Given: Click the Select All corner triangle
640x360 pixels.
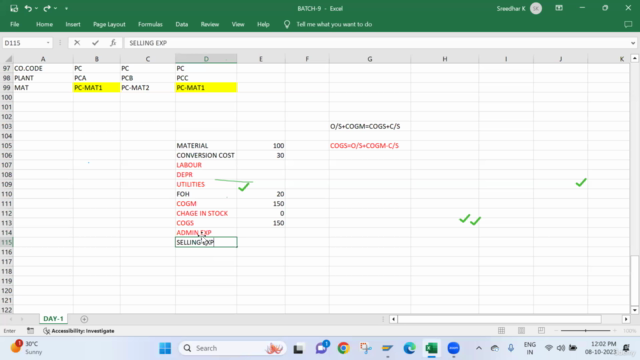Looking at the screenshot, I should pos(8,59).
